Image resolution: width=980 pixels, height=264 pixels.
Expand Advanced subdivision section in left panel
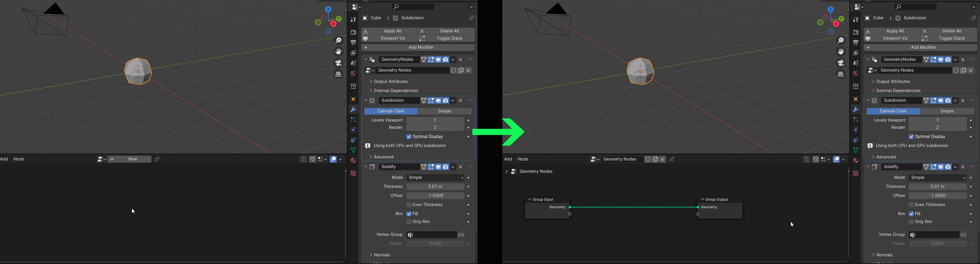pyautogui.click(x=381, y=157)
